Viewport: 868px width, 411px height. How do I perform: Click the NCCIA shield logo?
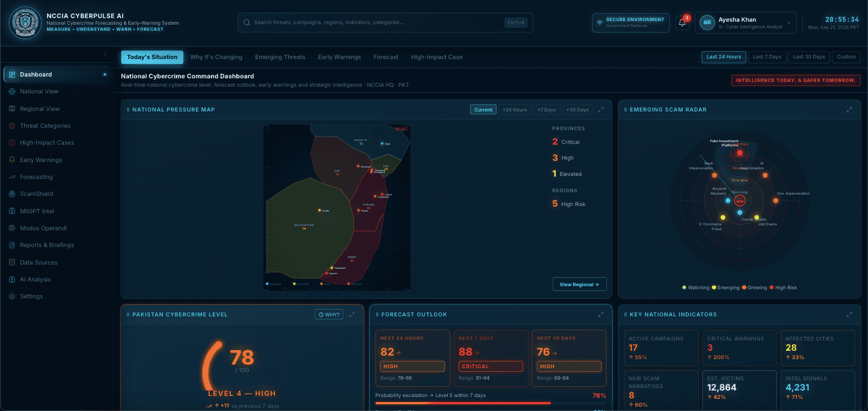click(25, 23)
